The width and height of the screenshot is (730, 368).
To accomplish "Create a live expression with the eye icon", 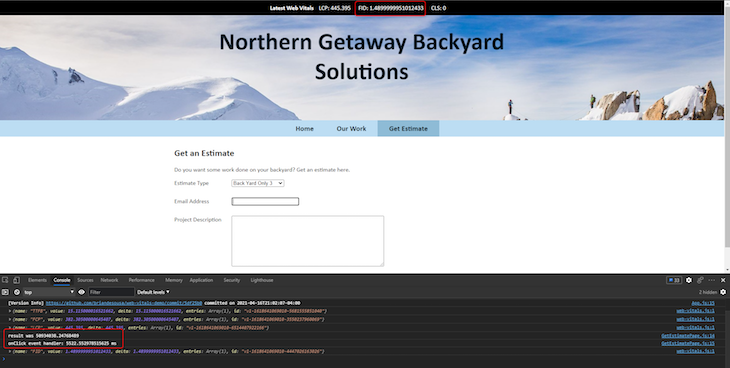I will (x=81, y=292).
